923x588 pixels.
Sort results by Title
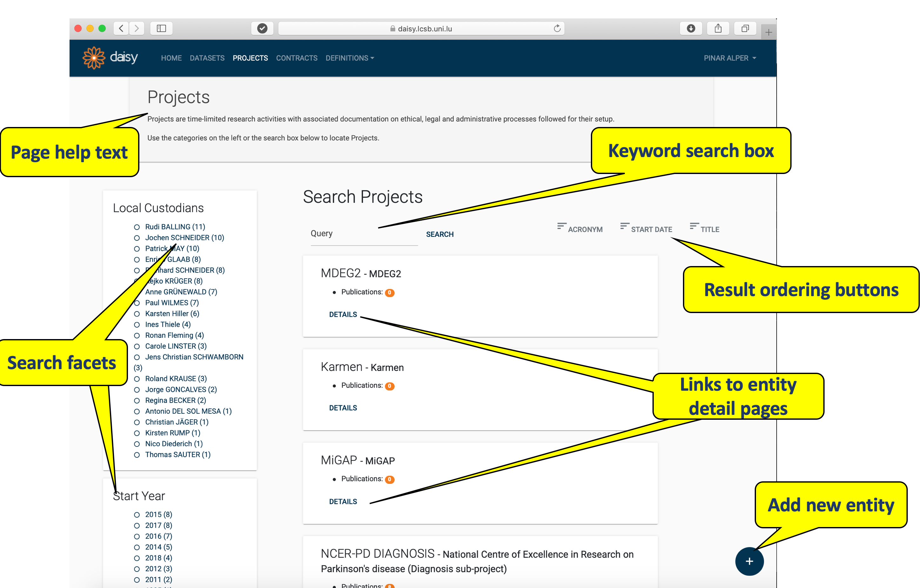pos(705,229)
